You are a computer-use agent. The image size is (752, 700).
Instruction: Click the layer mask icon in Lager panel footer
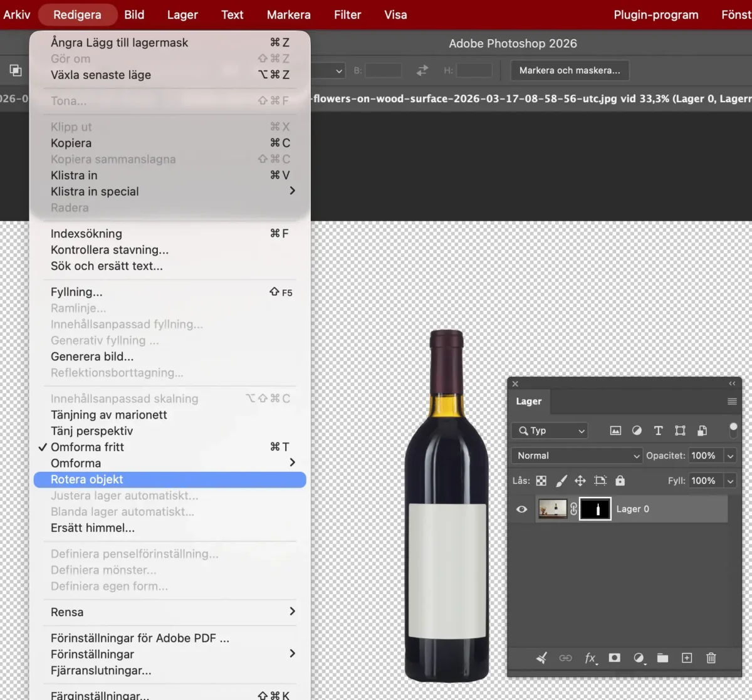[x=614, y=657]
